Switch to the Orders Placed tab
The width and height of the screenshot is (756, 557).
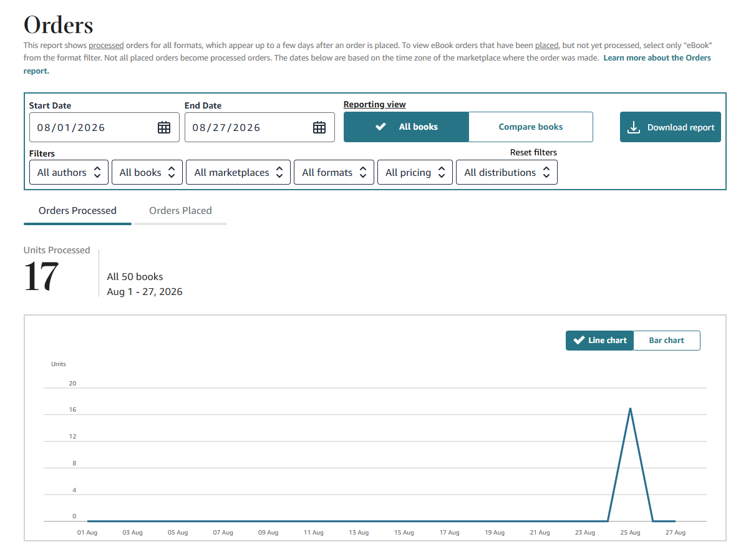pyautogui.click(x=180, y=211)
